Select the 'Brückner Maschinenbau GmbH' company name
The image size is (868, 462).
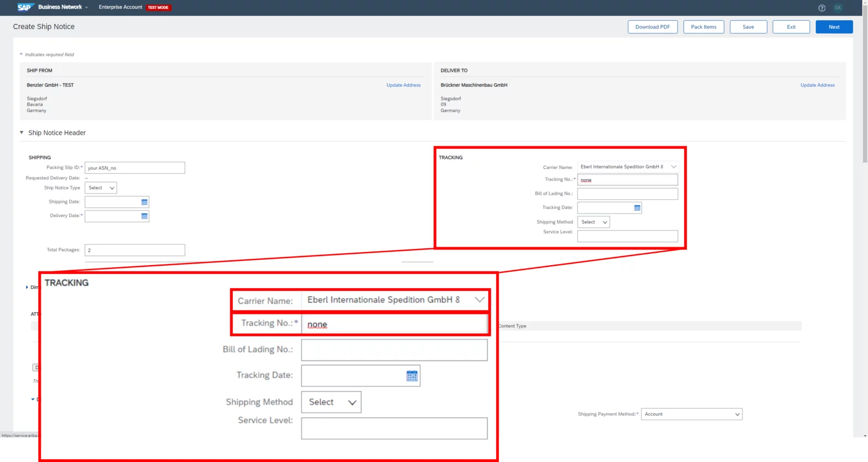tap(474, 85)
